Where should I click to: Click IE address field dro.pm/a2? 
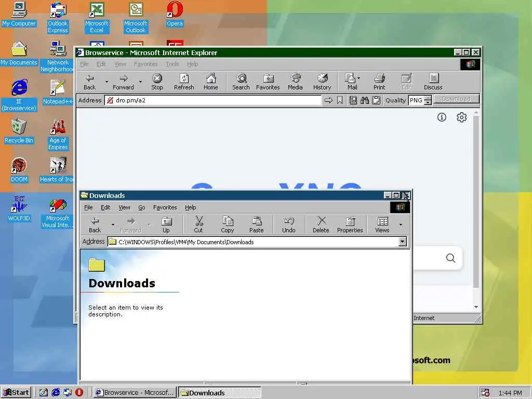tap(213, 100)
